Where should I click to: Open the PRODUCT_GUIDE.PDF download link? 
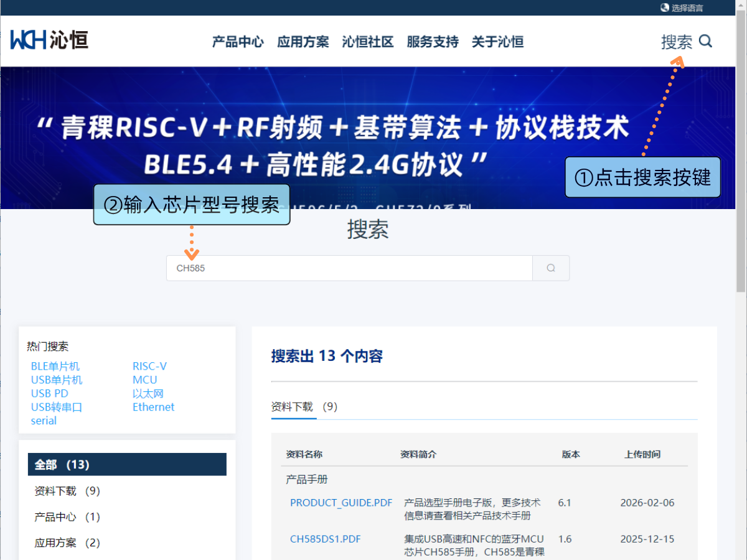pos(341,503)
